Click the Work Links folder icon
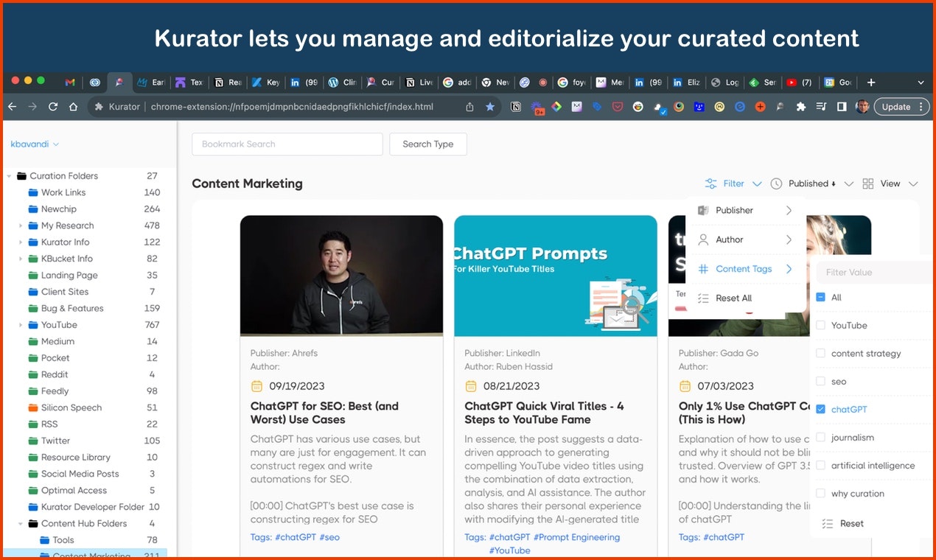 coord(33,192)
